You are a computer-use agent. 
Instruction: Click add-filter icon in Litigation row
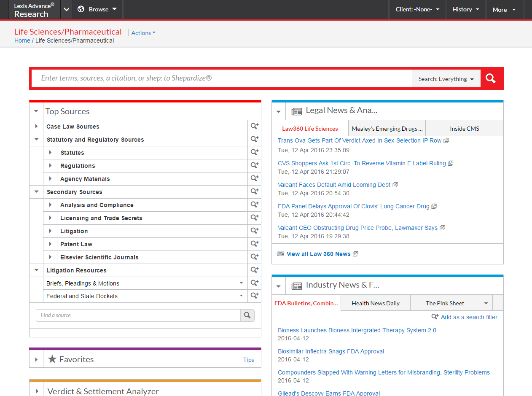pyautogui.click(x=254, y=231)
